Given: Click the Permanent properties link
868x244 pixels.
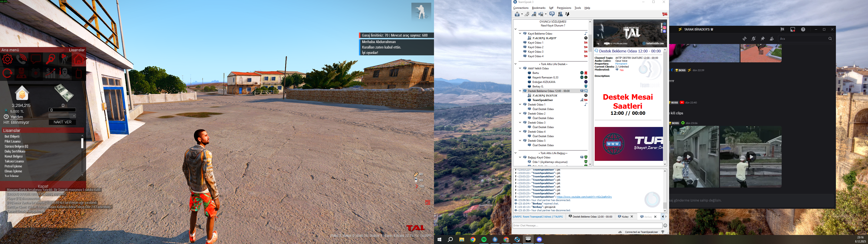Looking at the screenshot, I should pos(621,64).
